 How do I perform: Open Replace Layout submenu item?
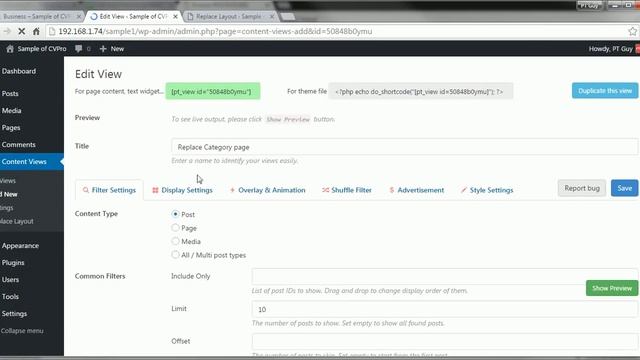click(x=17, y=221)
